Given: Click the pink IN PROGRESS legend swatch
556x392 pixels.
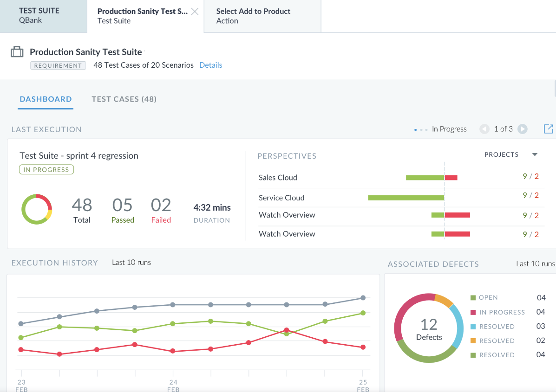Looking at the screenshot, I should tap(473, 312).
